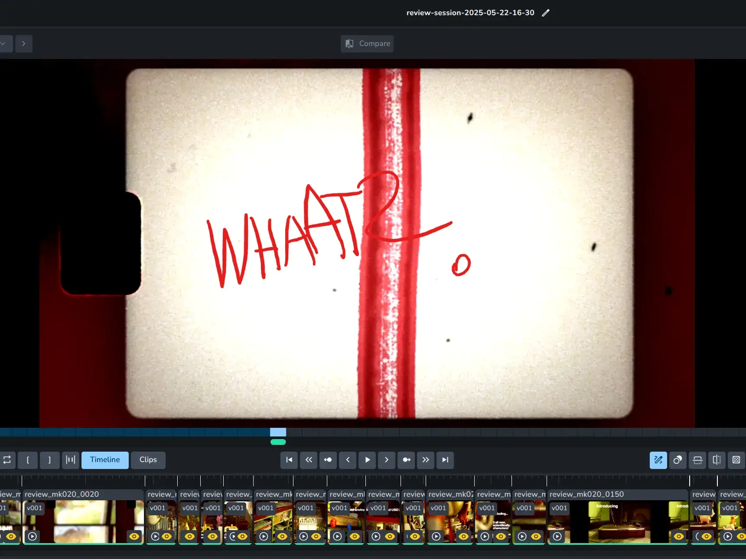Switch to the Clips tab

[148, 460]
